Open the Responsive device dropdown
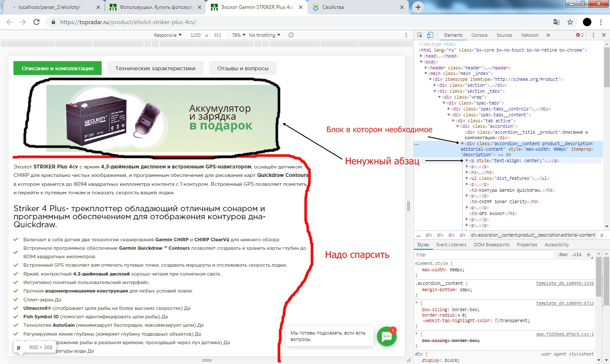Image resolution: width=610 pixels, height=364 pixels. click(168, 35)
